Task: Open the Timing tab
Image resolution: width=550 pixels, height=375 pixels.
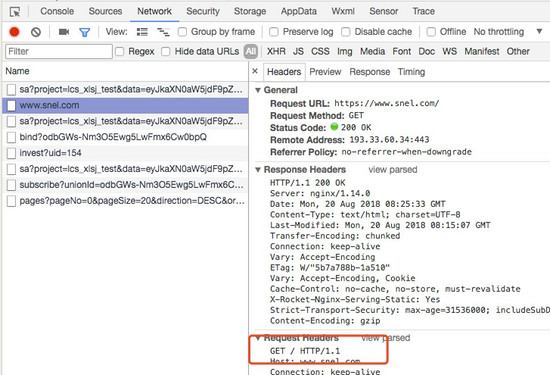Action: 411,72
